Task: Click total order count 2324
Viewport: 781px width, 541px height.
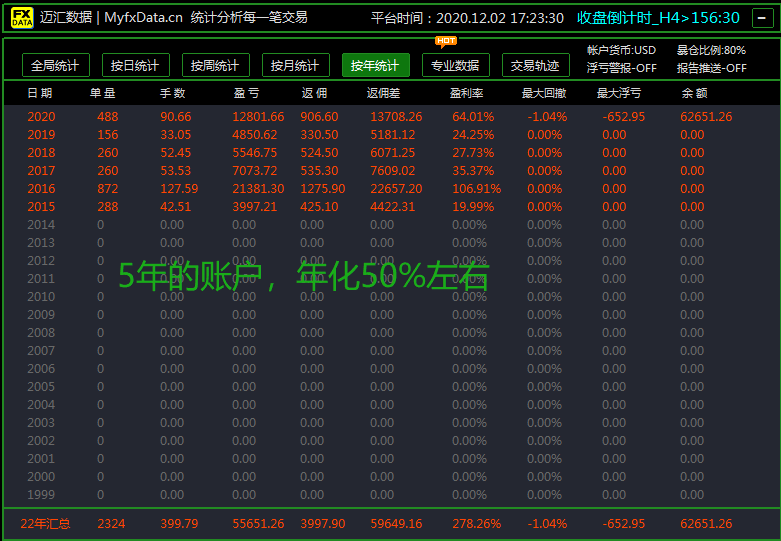Action: (x=111, y=524)
